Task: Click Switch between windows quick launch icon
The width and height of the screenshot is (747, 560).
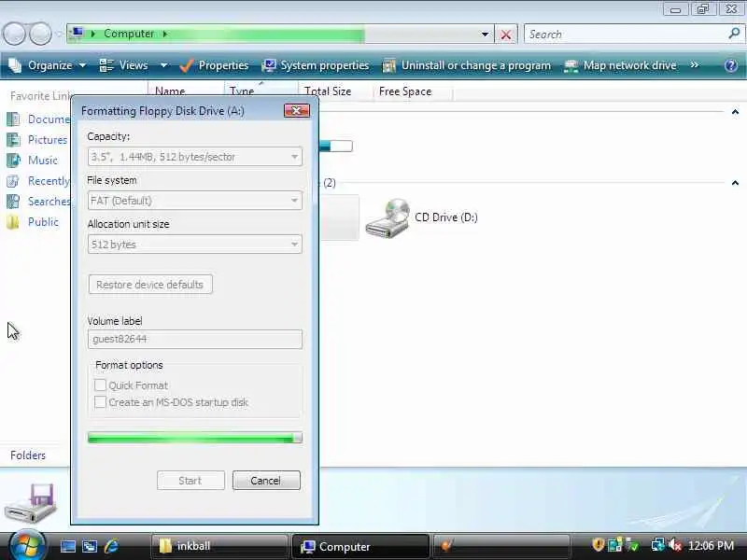Action: pos(90,546)
